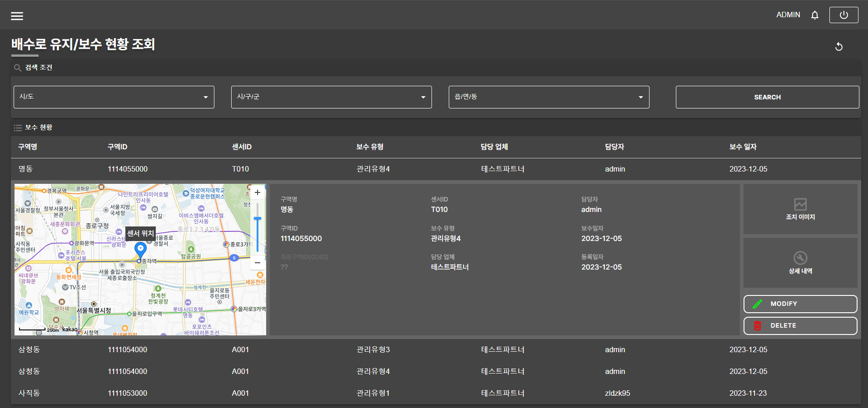This screenshot has width=868, height=408.
Task: Zoom out the map with minus
Action: coord(258,262)
